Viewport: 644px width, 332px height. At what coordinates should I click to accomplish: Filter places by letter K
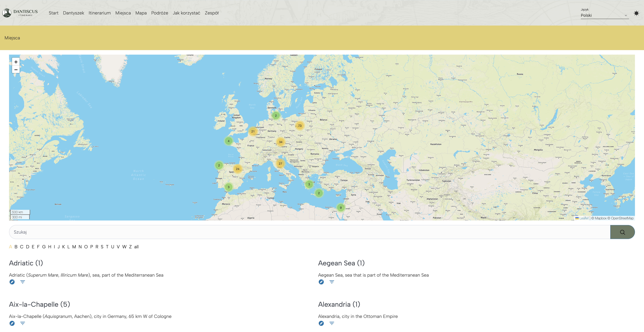point(64,247)
